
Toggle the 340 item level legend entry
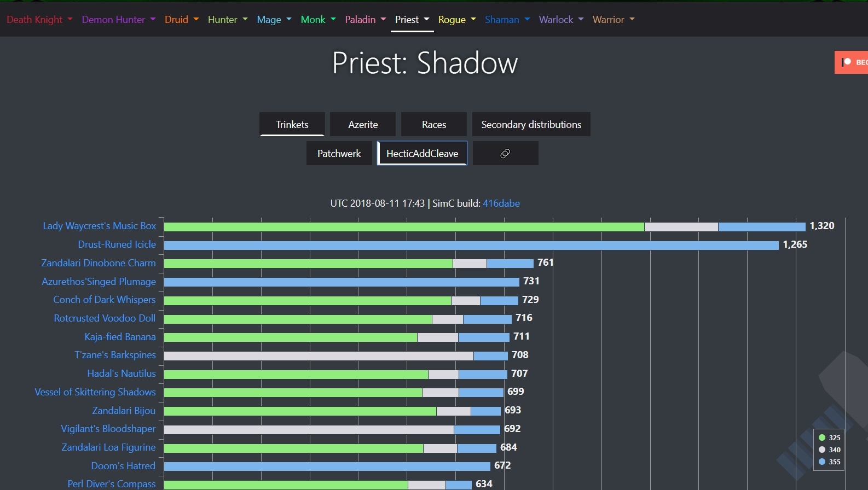click(x=829, y=450)
